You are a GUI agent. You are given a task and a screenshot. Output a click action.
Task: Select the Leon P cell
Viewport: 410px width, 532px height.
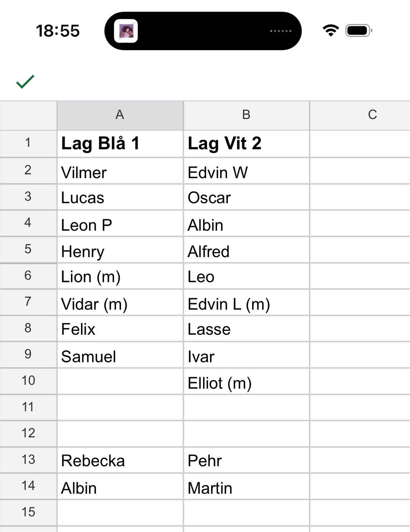[x=120, y=224]
